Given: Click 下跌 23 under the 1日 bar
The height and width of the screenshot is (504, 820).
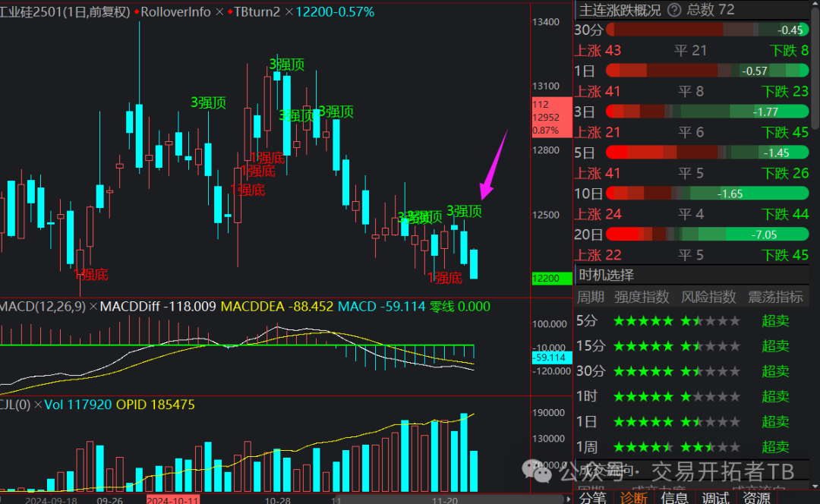Looking at the screenshot, I should [786, 92].
